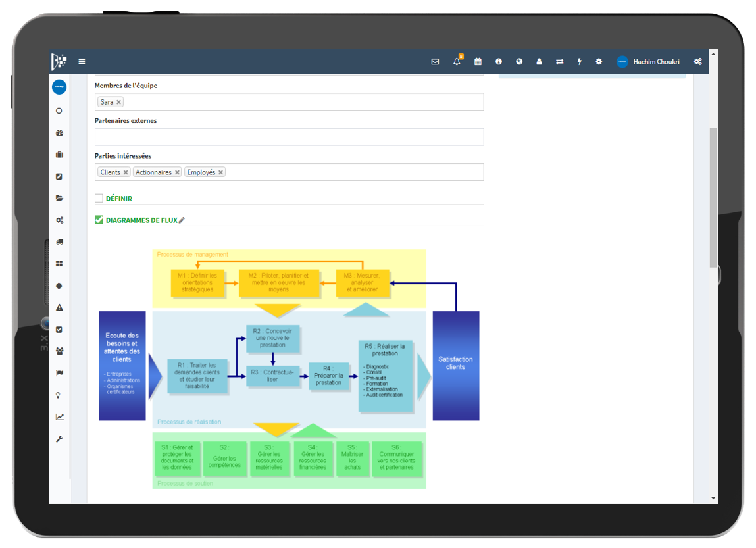Focus the Partenaires externes field

[290, 137]
